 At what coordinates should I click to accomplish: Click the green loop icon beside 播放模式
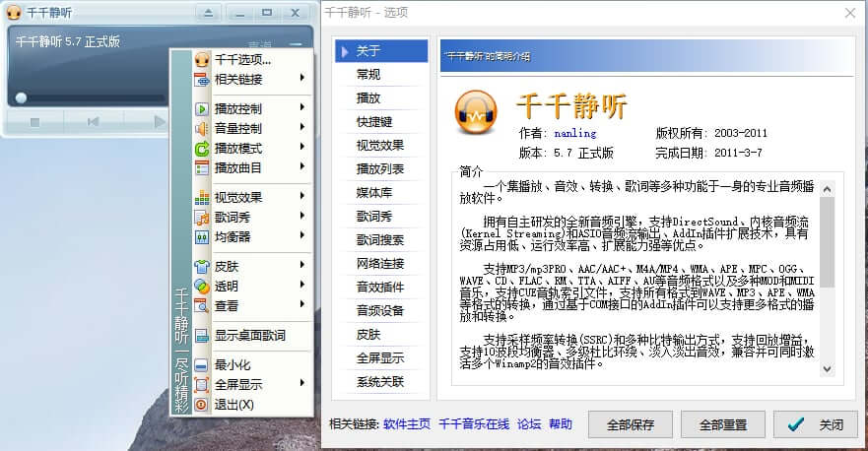pos(202,149)
